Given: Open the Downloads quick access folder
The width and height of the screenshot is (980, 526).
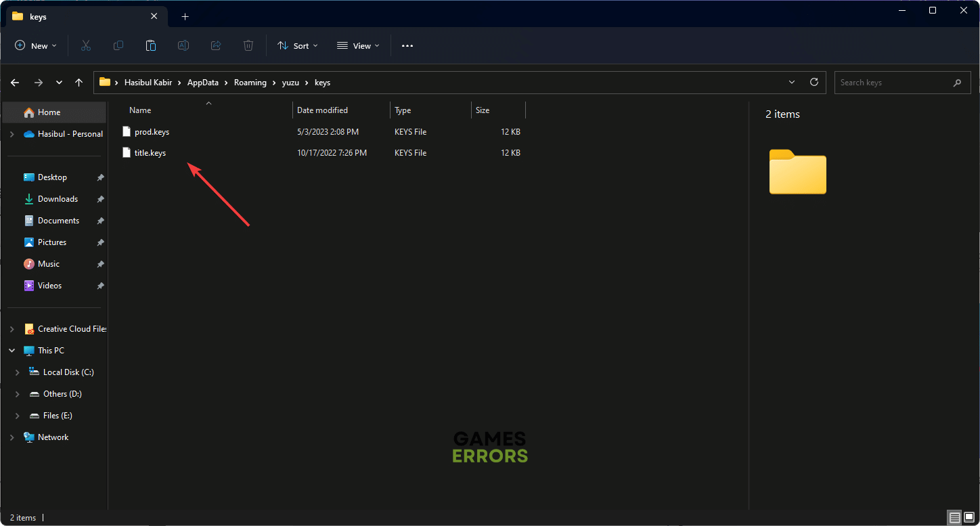Looking at the screenshot, I should pyautogui.click(x=58, y=199).
